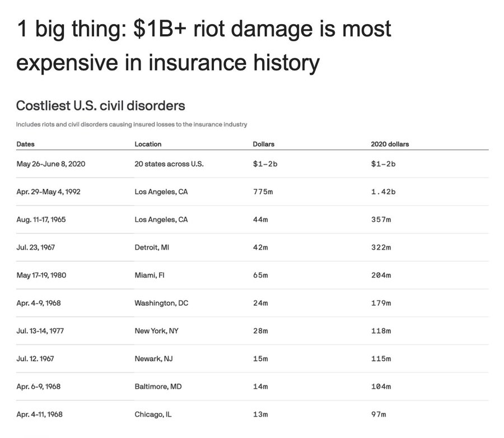Click the "Costliest U.S. civil disorders" table title
This screenshot has height=438, width=504.
coord(101,105)
